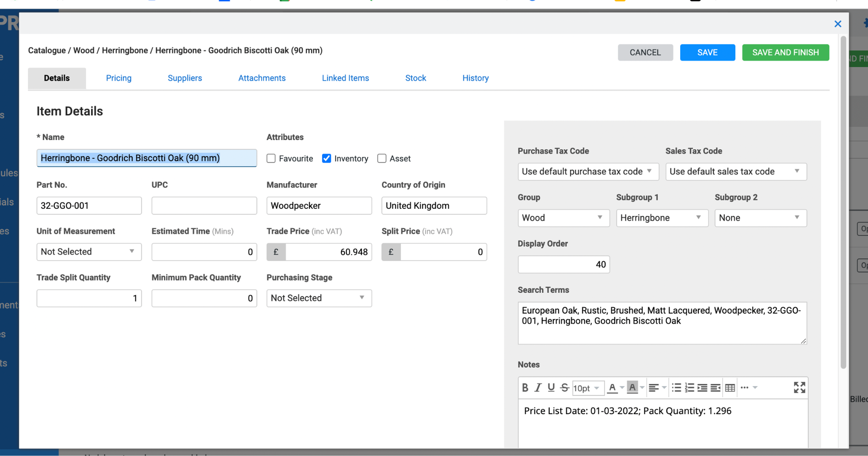
Task: Open the Unit of Measurement dropdown
Action: point(89,251)
